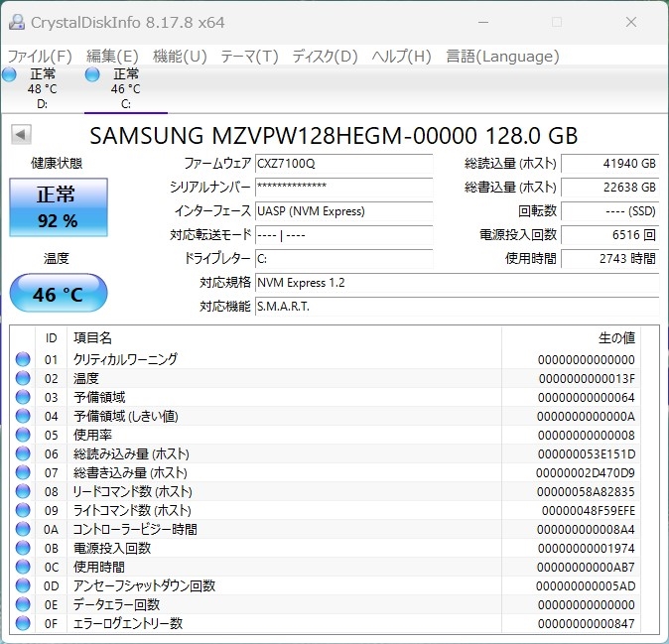The width and height of the screenshot is (669, 644).
Task: Minimize the CrystalDiskInfo window
Action: pos(483,22)
